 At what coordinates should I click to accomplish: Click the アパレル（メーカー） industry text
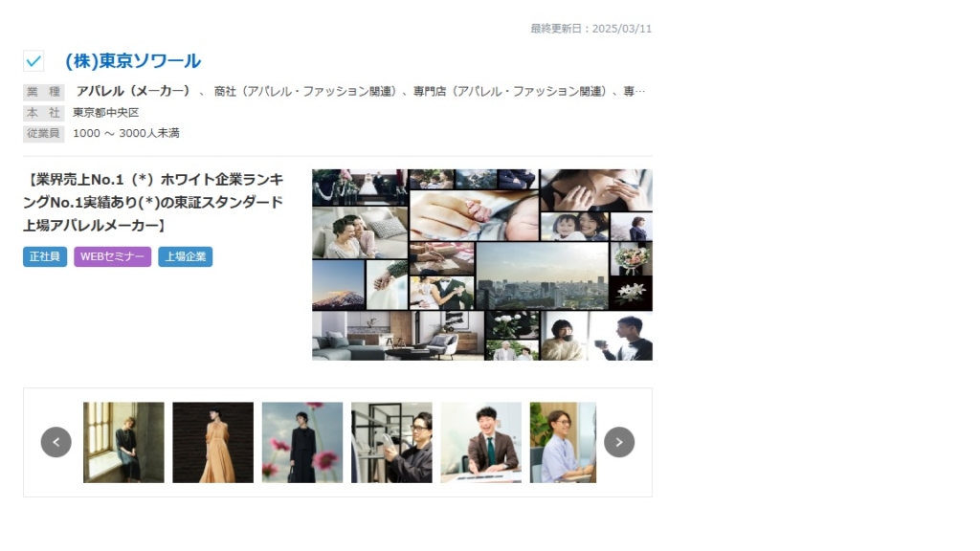click(x=133, y=91)
